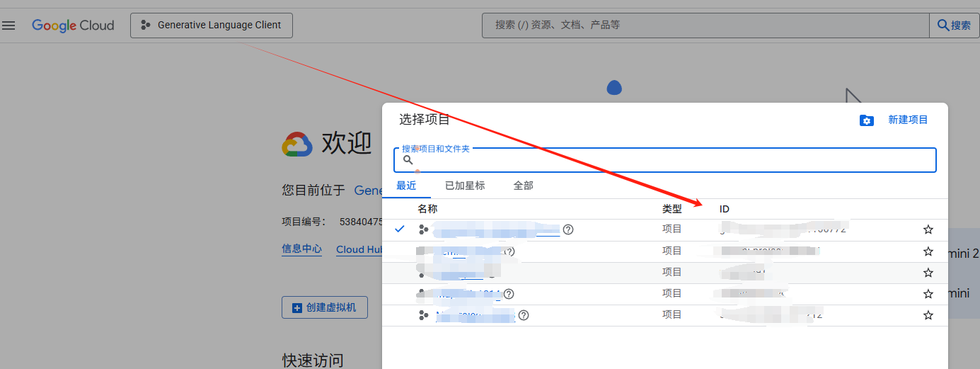The width and height of the screenshot is (980, 369).
Task: Star the second project row
Action: [x=928, y=251]
